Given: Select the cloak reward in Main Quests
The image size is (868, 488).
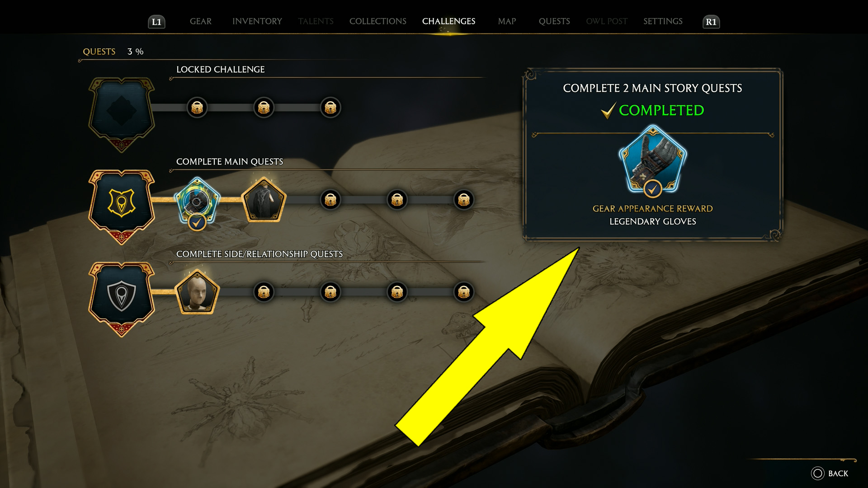Looking at the screenshot, I should click(264, 200).
